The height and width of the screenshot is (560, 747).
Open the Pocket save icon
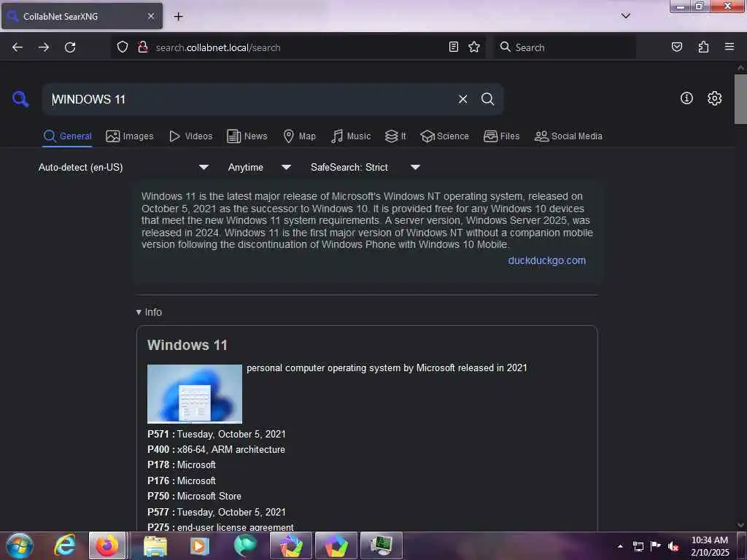coord(677,47)
